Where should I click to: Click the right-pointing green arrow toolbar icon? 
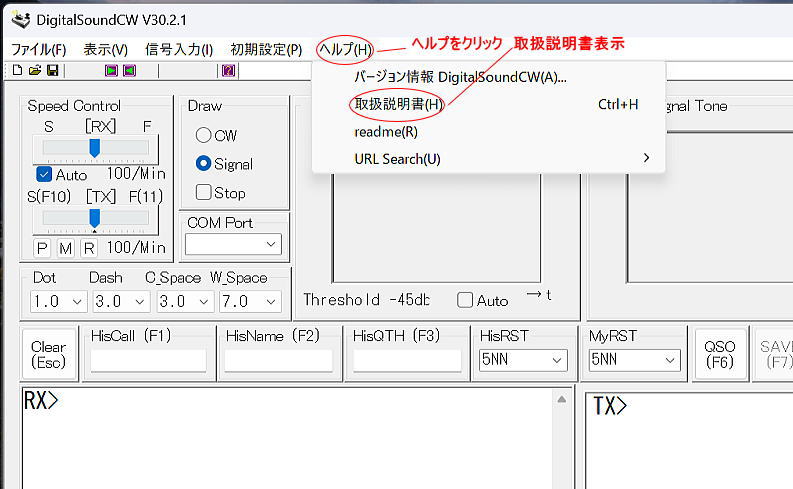[111, 70]
